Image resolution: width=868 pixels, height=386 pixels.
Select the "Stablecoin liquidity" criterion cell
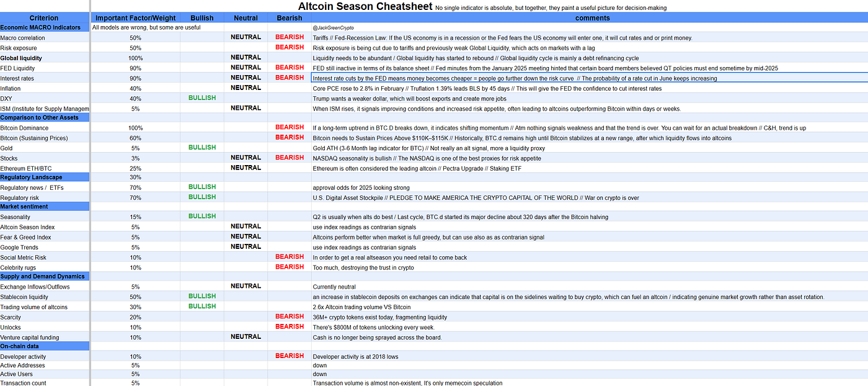(x=45, y=297)
